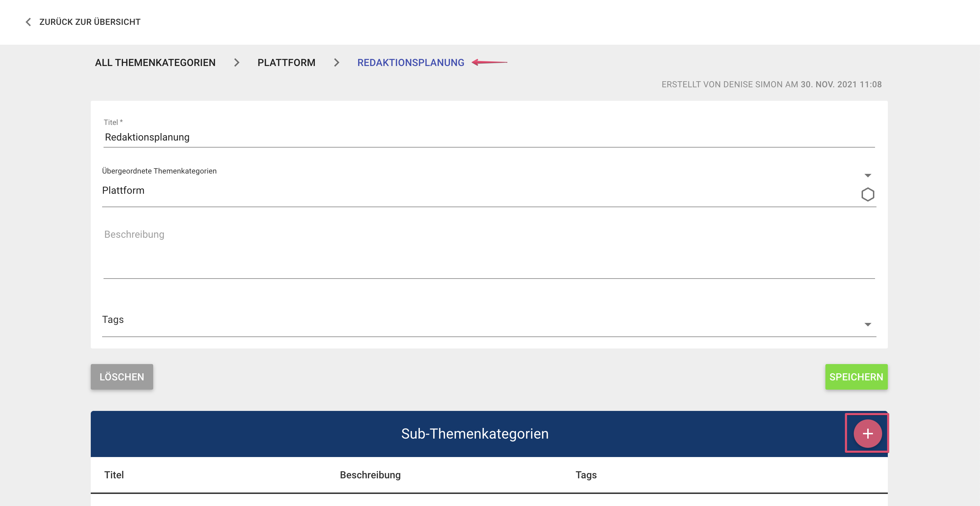Screen dimensions: 980x506
Task: Edit the Titel field with Redaktionsplanung
Action: (489, 137)
